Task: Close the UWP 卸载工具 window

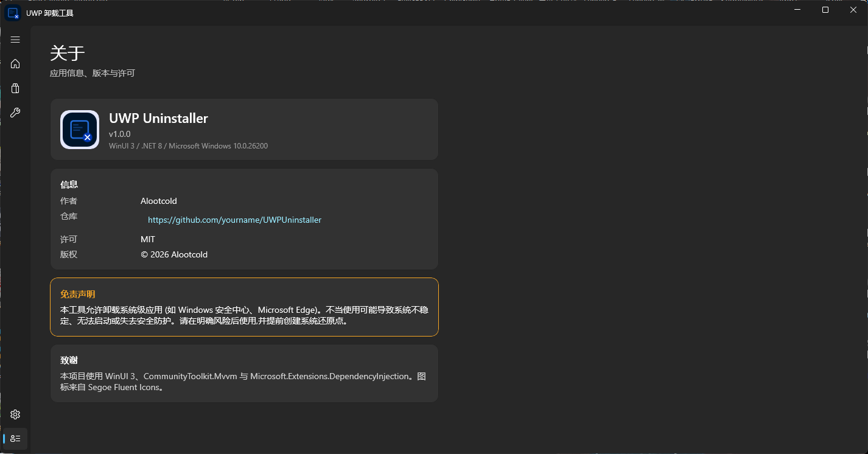Action: point(853,10)
